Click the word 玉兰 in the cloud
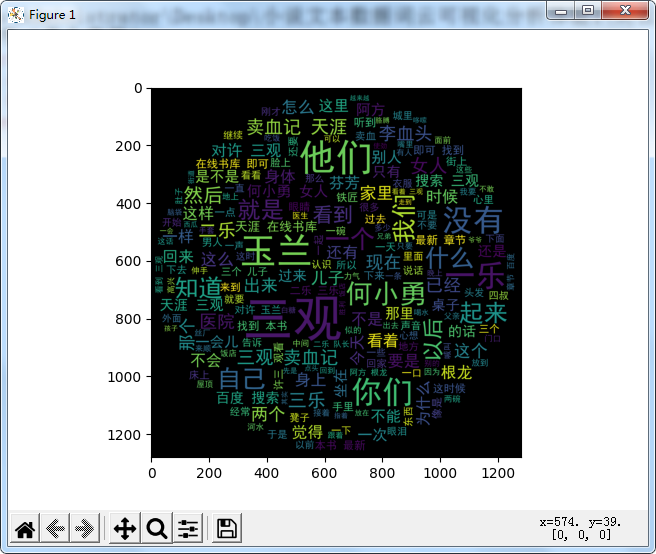This screenshot has height=554, width=656. (x=276, y=251)
